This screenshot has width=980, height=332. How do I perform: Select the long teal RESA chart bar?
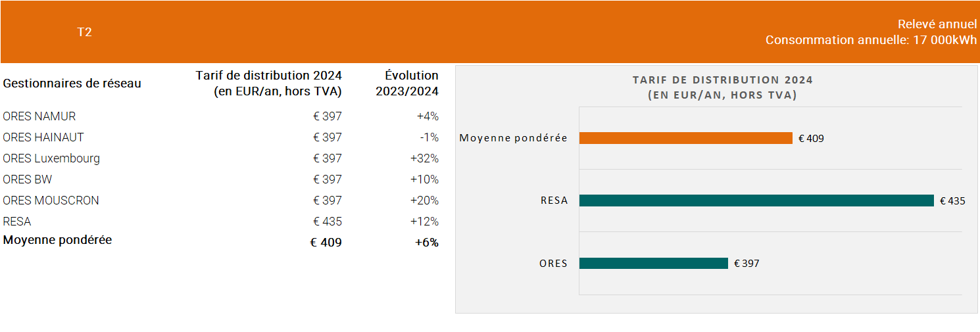tap(756, 201)
